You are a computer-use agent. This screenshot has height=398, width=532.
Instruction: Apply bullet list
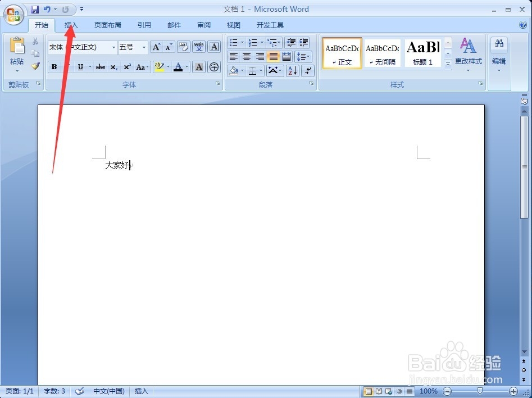click(x=234, y=43)
